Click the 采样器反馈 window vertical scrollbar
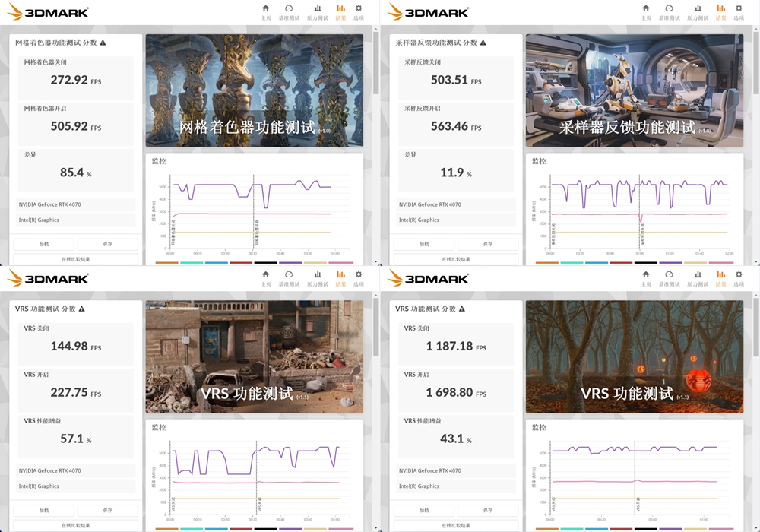The image size is (760, 532). coord(757,63)
